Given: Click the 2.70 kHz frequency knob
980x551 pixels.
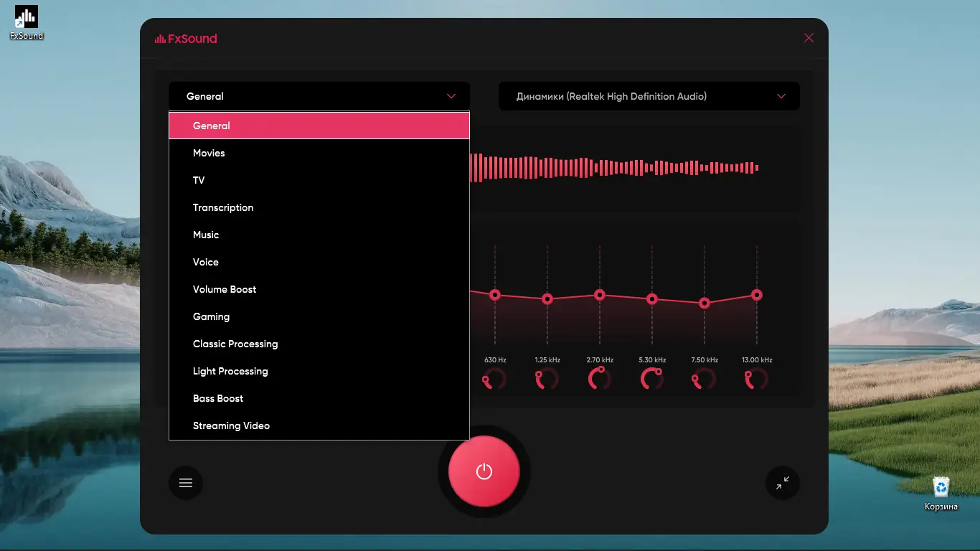Looking at the screenshot, I should pyautogui.click(x=600, y=379).
